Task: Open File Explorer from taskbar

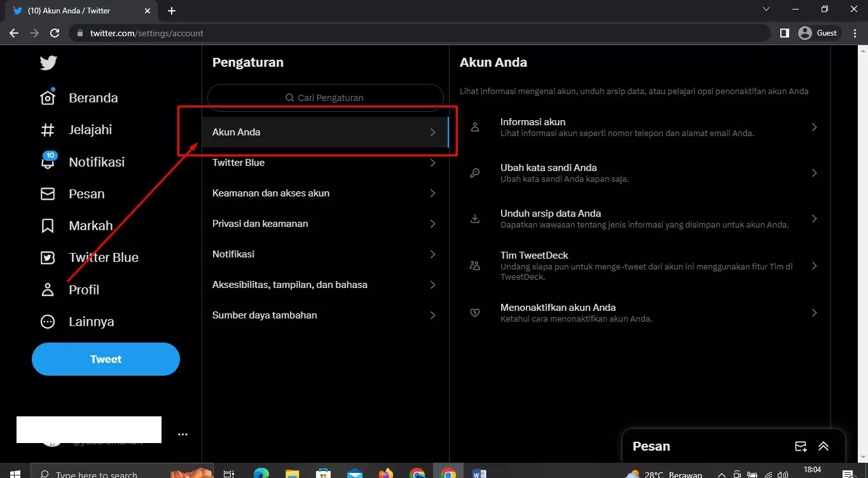Action: tap(292, 474)
